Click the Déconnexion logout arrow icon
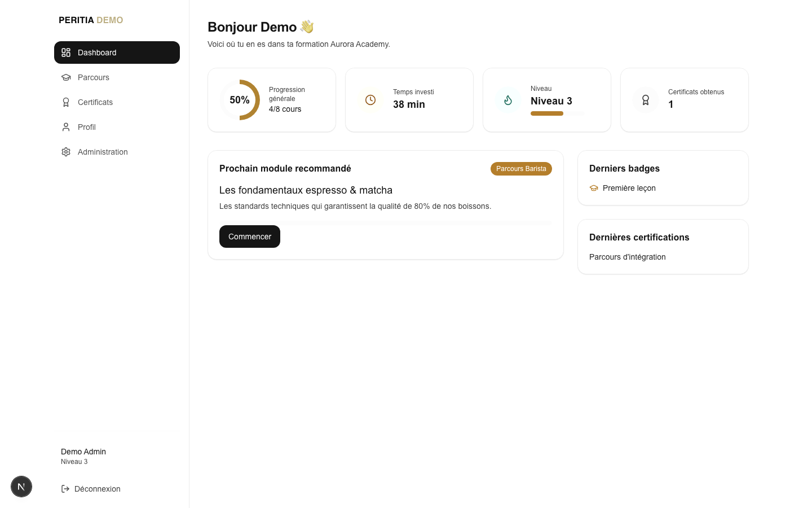 point(65,489)
